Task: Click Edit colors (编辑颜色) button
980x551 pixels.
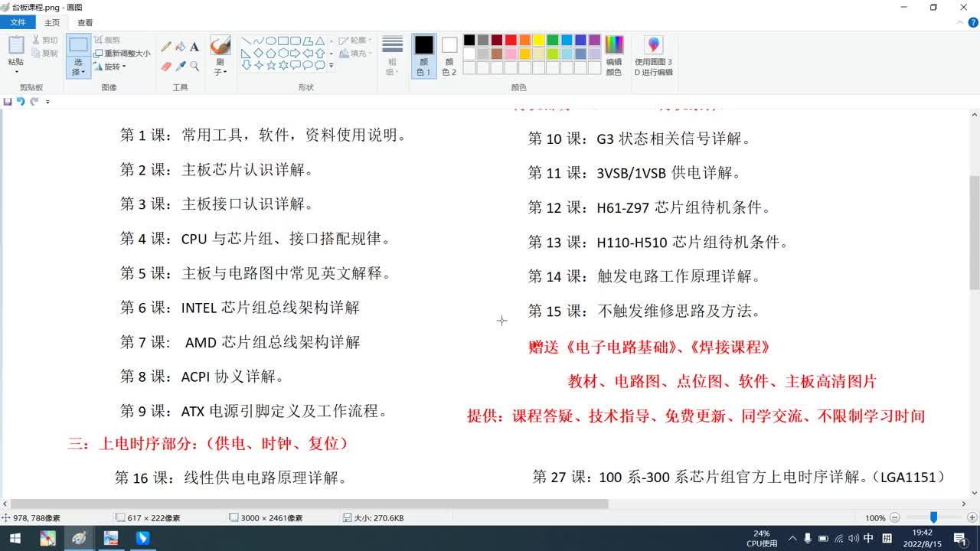Action: (x=614, y=56)
